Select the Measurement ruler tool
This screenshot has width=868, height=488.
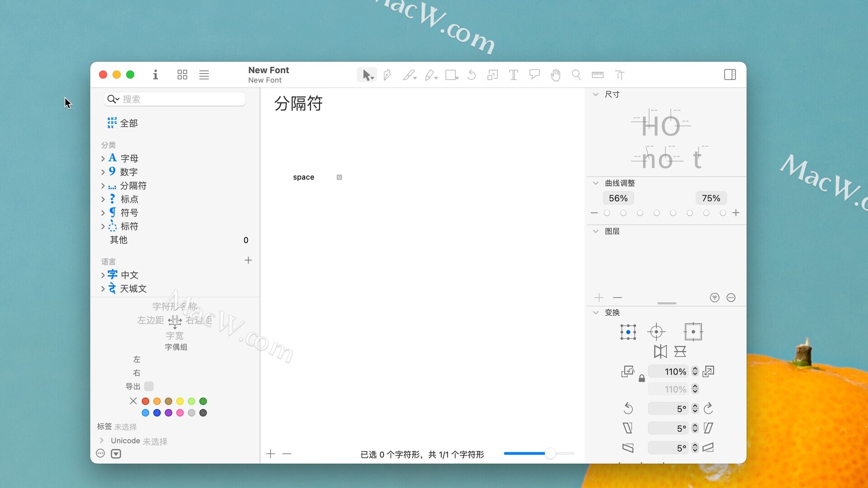598,75
